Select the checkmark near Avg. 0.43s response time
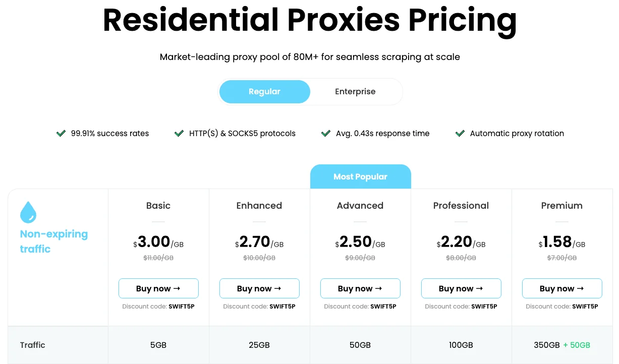Image resolution: width=619 pixels, height=364 pixels. point(325,133)
